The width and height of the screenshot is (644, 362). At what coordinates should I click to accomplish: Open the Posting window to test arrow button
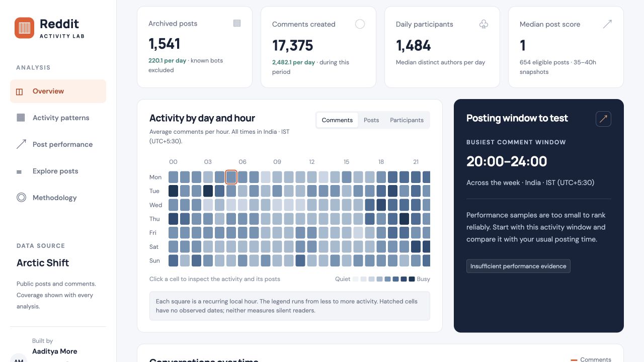tap(603, 119)
